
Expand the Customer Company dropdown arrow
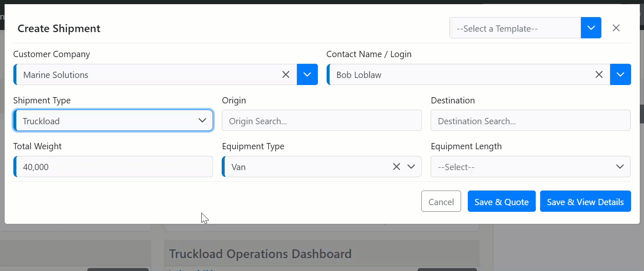pos(307,75)
